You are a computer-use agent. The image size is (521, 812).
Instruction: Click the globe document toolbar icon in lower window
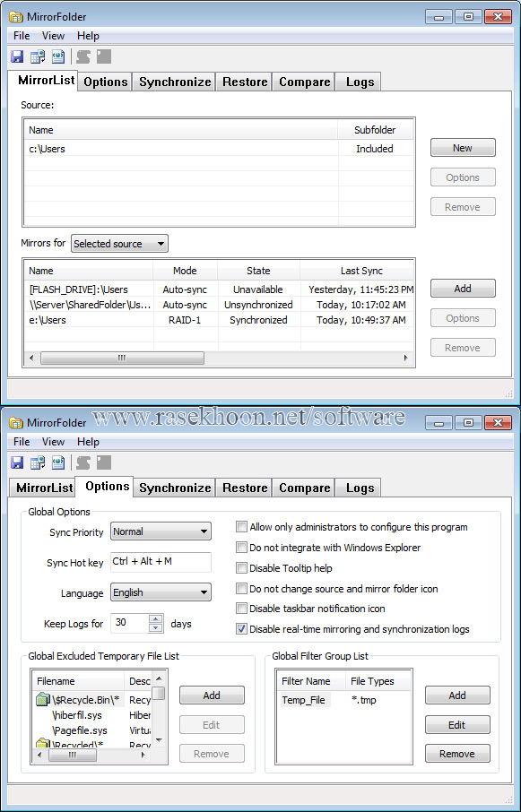click(x=58, y=462)
